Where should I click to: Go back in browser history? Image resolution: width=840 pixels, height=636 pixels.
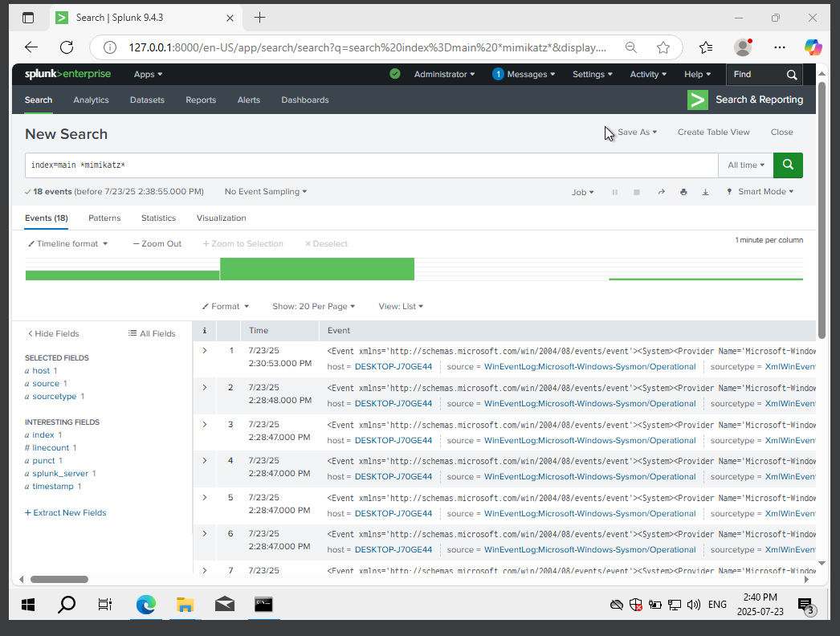coord(31,47)
